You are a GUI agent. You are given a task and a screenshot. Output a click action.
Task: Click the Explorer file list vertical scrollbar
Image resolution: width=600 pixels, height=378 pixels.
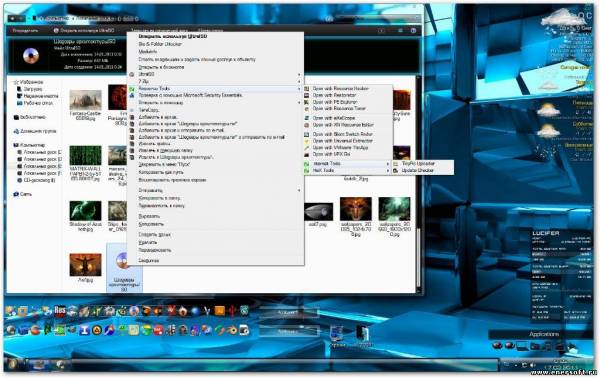pyautogui.click(x=418, y=184)
